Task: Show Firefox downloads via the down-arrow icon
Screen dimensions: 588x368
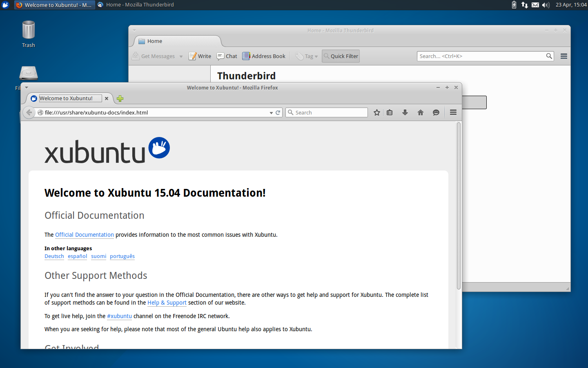Action: (405, 112)
